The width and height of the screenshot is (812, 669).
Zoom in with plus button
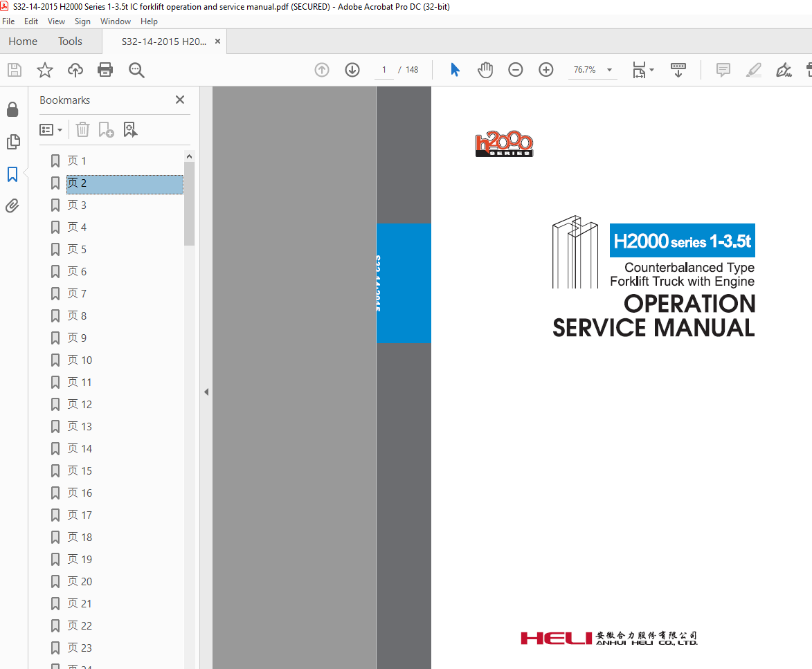(545, 70)
